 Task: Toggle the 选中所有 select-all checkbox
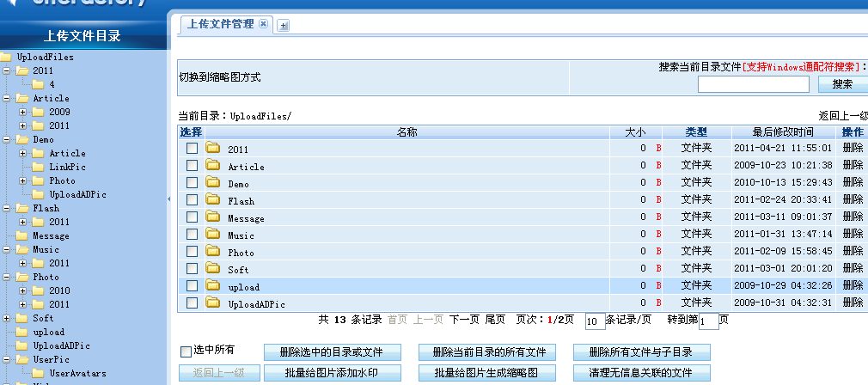186,351
